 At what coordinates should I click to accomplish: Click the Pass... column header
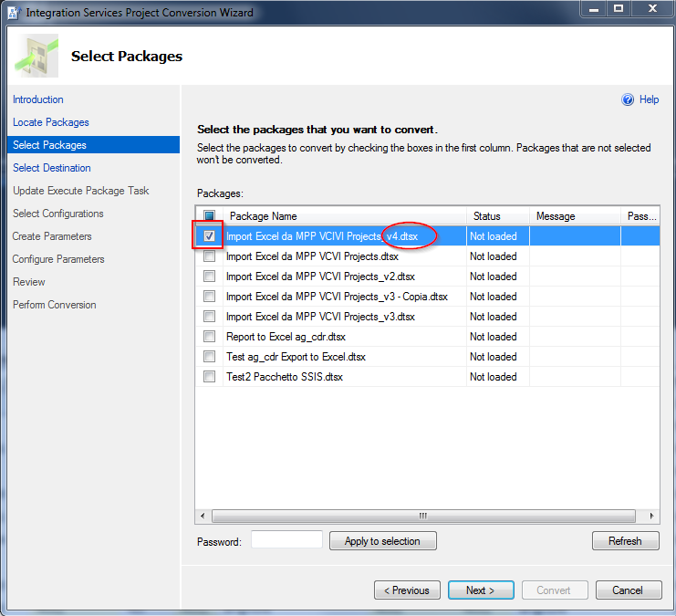click(x=640, y=215)
